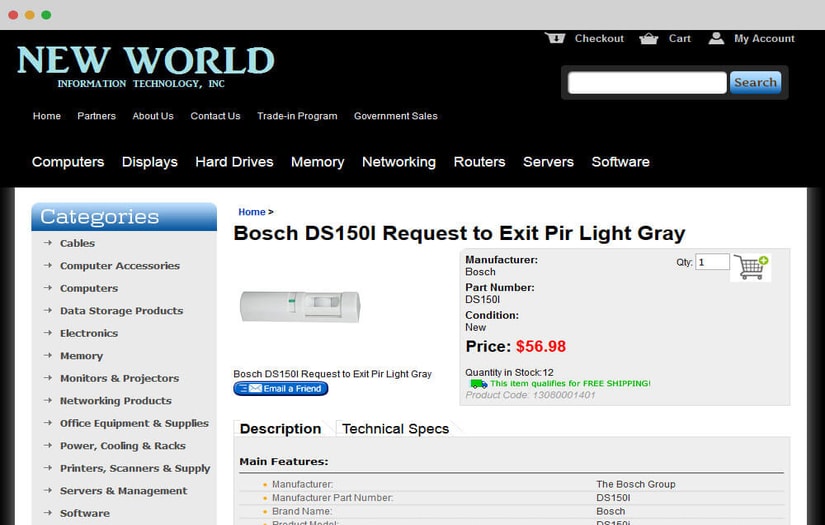Screen dimensions: 825x525
Task: Focus the site search text box
Action: 647,83
